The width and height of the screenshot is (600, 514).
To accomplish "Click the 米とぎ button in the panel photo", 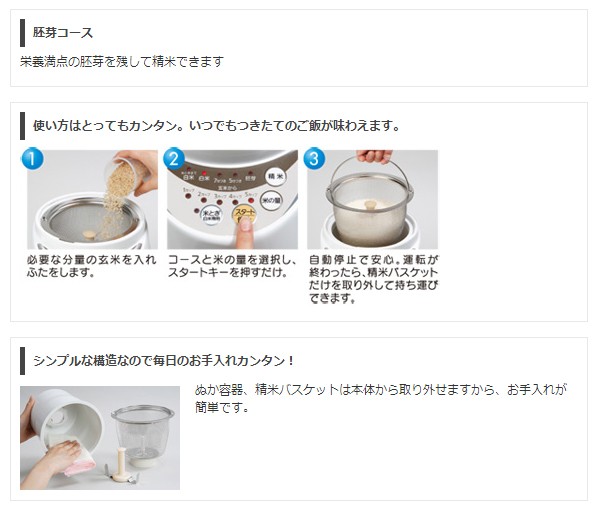I will pos(211,215).
